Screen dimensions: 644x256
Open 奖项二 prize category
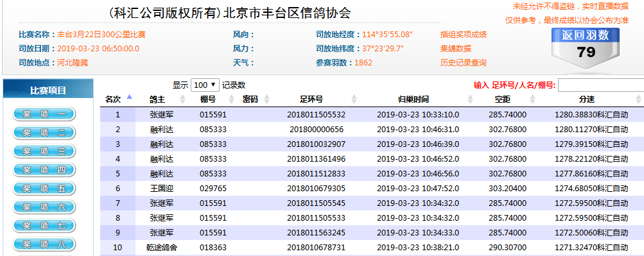click(x=44, y=133)
